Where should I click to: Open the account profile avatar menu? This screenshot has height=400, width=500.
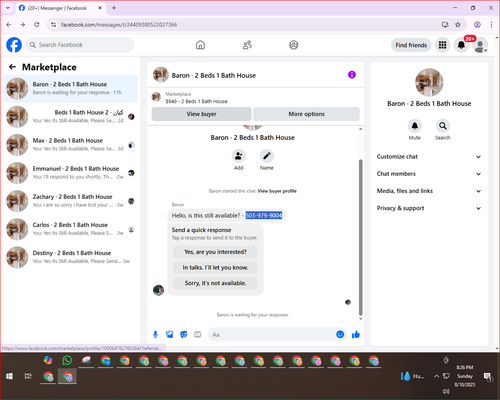pos(480,45)
